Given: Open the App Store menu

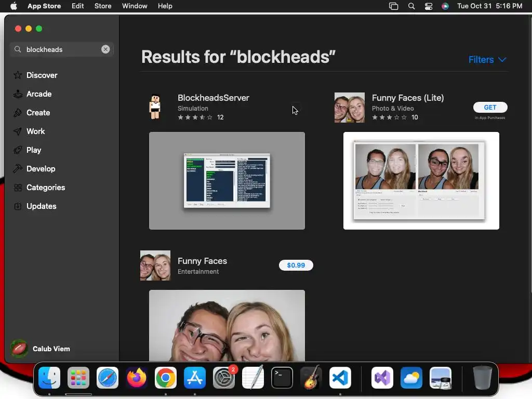Looking at the screenshot, I should click(x=44, y=6).
